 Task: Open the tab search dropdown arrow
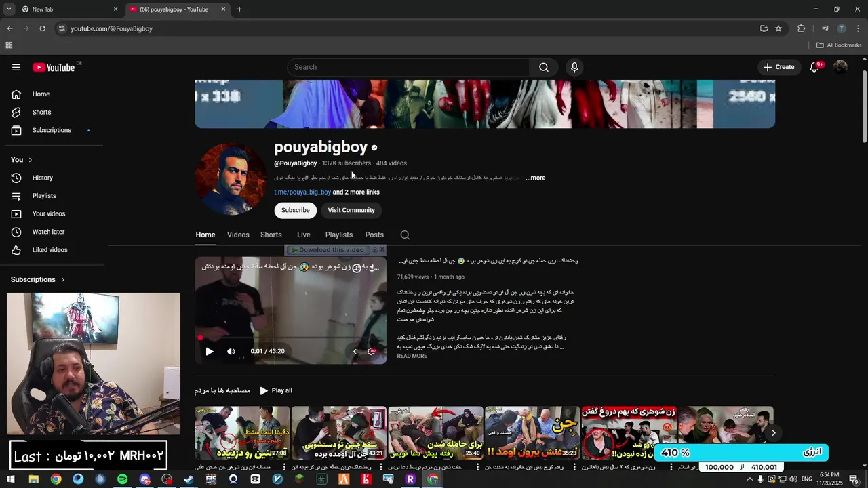coord(9,9)
